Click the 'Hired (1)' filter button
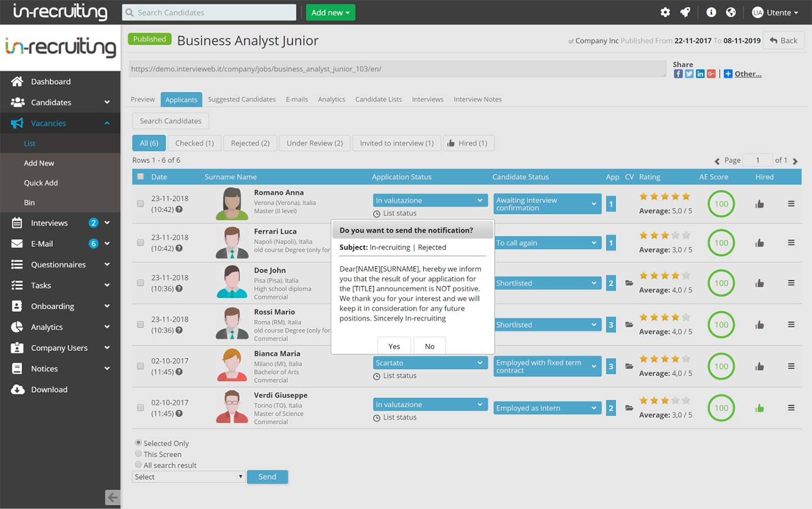Screen dimensions: 812x509 [x=468, y=143]
